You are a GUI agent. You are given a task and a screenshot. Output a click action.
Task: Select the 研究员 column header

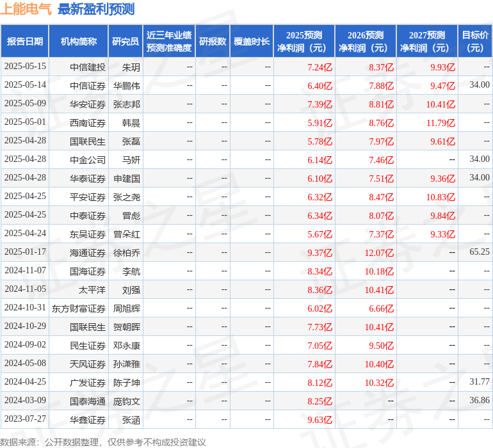tap(125, 42)
